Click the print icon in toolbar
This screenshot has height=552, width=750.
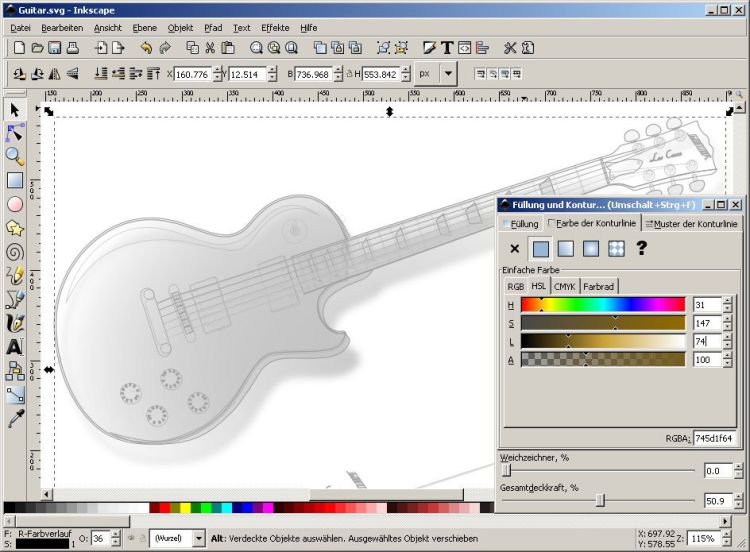(x=74, y=47)
